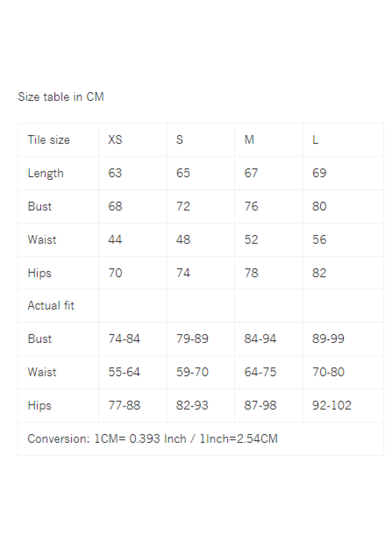Viewport: 392px width, 549px height.
Task: Click Bust value 72 for S
Action: click(183, 206)
